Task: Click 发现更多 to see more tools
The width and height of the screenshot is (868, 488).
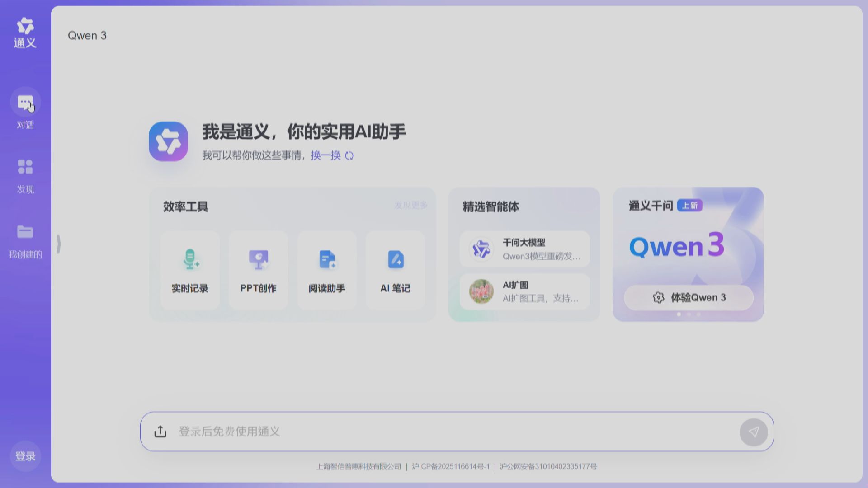Action: pyautogui.click(x=411, y=205)
